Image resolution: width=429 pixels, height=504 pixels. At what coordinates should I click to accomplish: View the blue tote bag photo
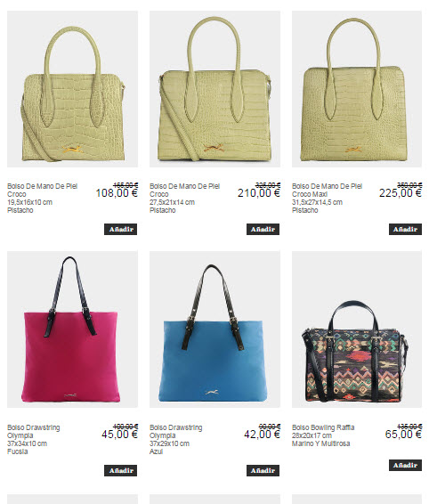click(x=214, y=329)
